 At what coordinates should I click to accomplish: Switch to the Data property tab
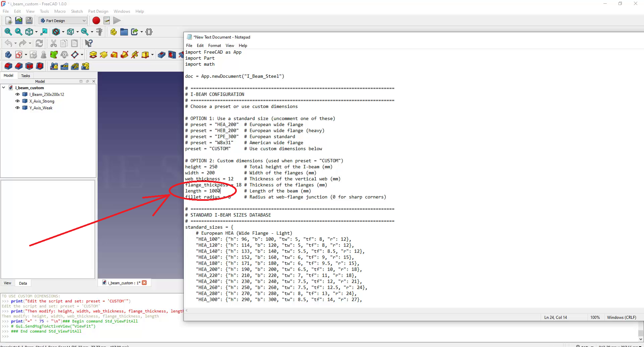click(x=23, y=283)
